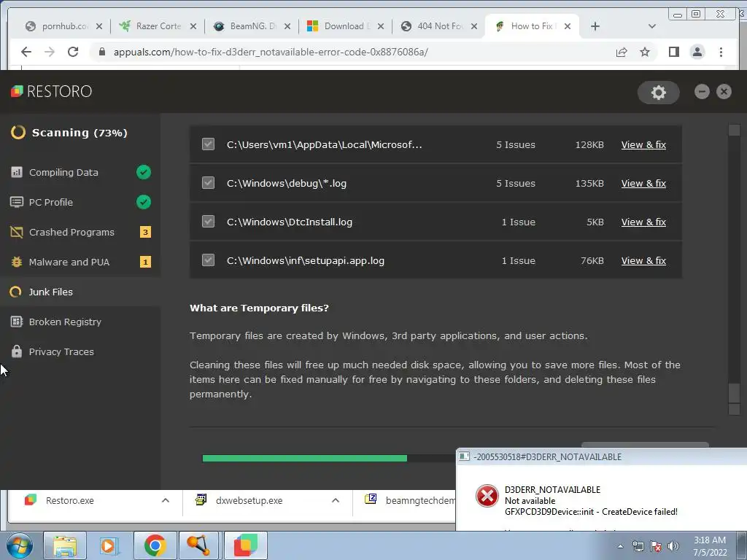This screenshot has width=747, height=560.
Task: Click the red error icon in D3DERR dialog
Action: point(487,496)
